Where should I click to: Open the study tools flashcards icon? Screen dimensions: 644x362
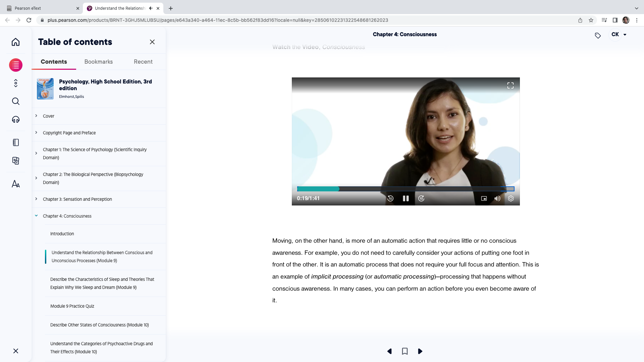point(16,161)
